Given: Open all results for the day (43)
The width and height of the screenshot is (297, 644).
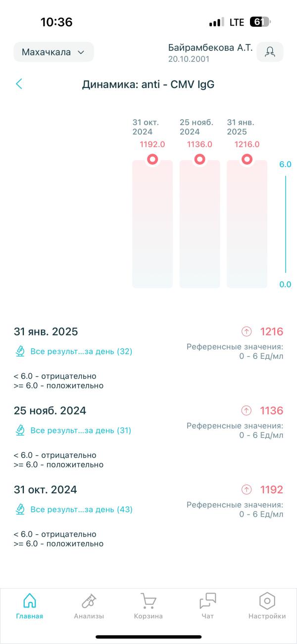Looking at the screenshot, I should tap(81, 510).
